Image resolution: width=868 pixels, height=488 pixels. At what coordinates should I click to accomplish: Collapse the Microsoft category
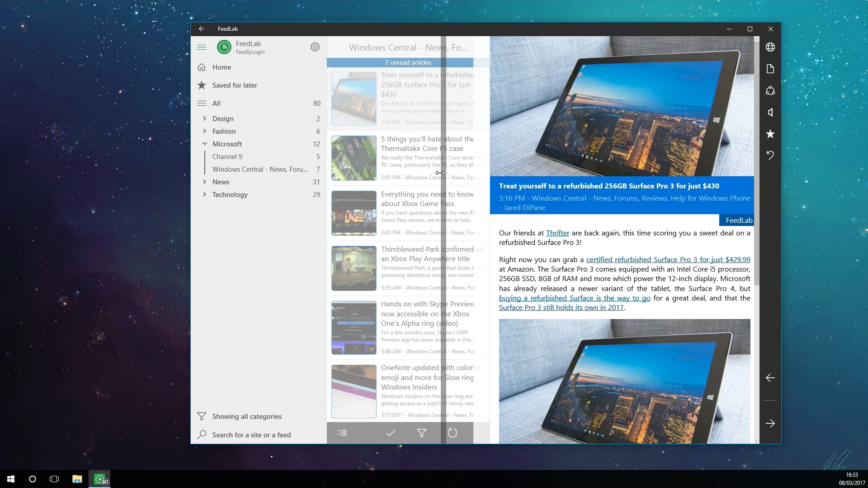pos(204,144)
